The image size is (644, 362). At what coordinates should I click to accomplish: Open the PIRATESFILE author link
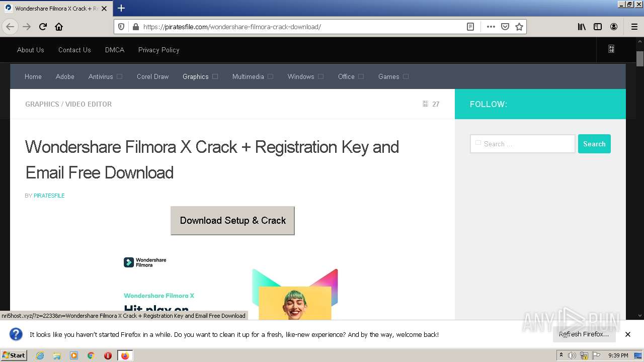pos(49,196)
